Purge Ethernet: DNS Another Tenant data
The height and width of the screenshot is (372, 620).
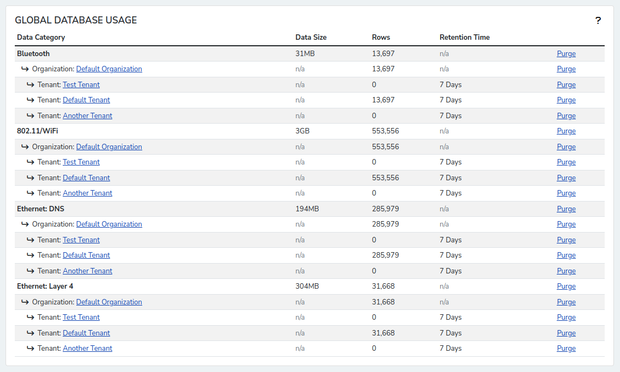click(x=566, y=271)
